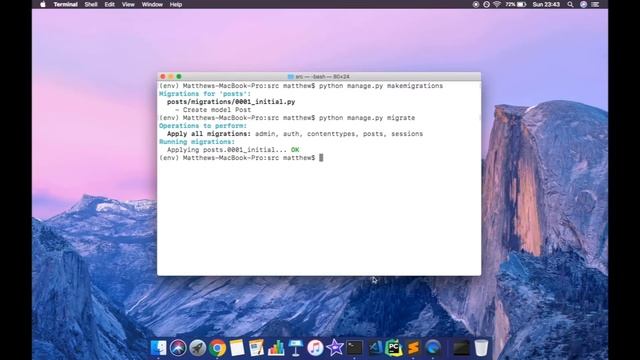Open the Window menu
The height and width of the screenshot is (360, 640).
(152, 4)
